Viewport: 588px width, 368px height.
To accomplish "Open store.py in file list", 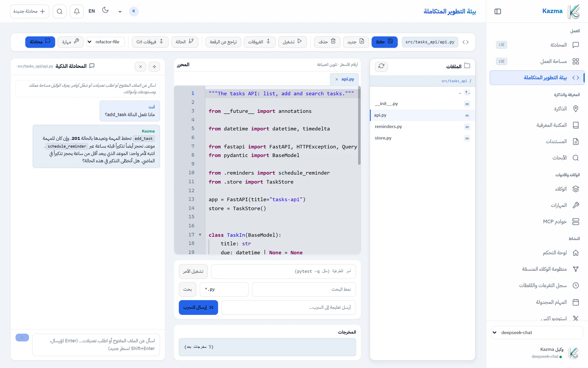I will pos(422,138).
